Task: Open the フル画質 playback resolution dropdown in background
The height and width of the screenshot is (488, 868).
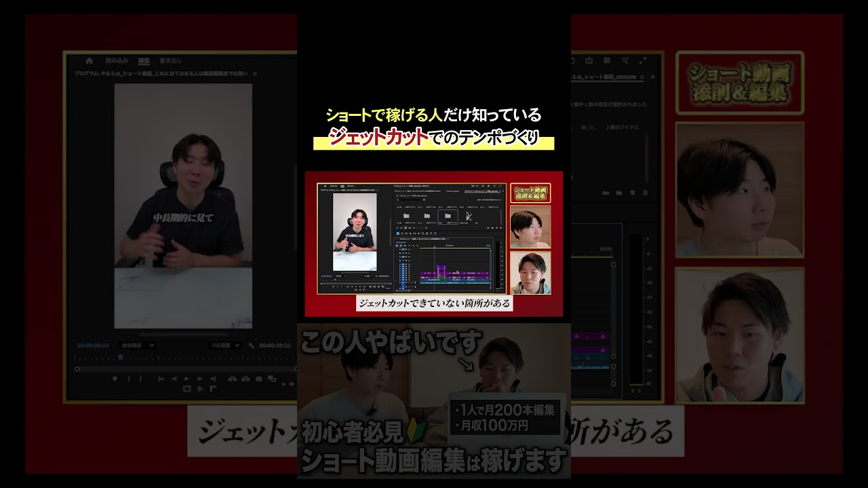Action: (x=225, y=346)
